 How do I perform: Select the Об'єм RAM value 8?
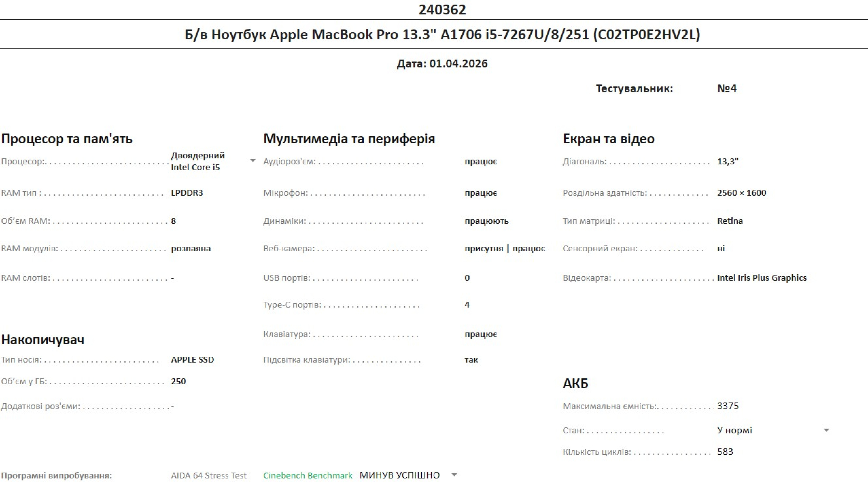(x=174, y=221)
